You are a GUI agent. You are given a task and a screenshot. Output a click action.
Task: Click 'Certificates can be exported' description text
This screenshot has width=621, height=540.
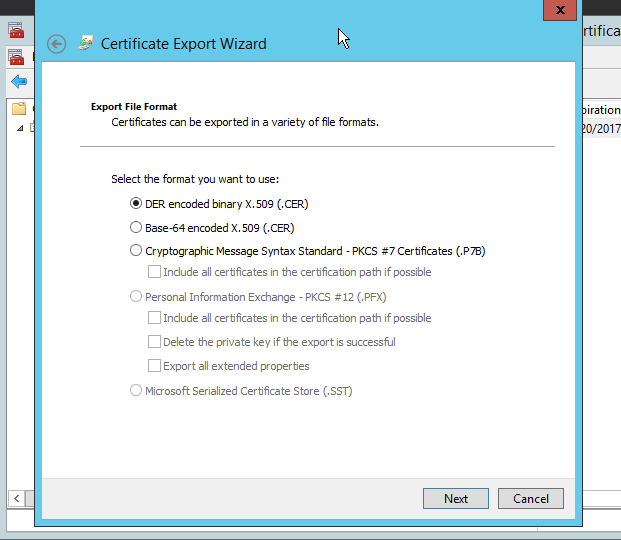click(x=245, y=122)
